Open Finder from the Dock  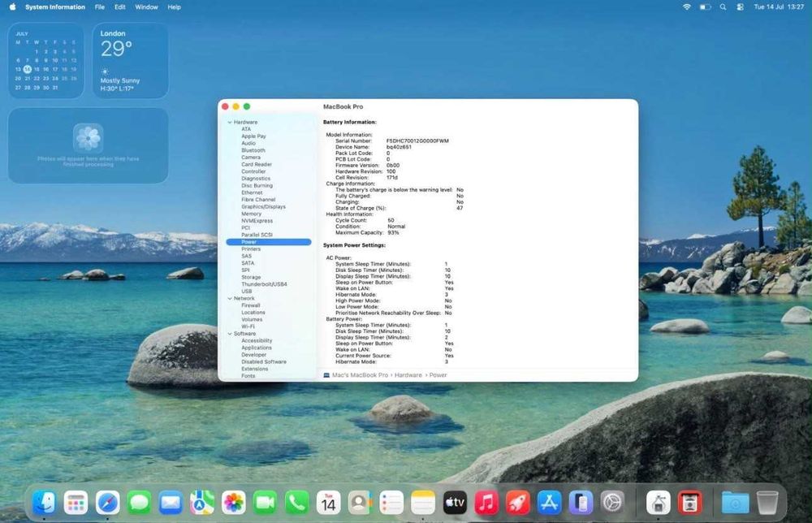click(x=44, y=502)
